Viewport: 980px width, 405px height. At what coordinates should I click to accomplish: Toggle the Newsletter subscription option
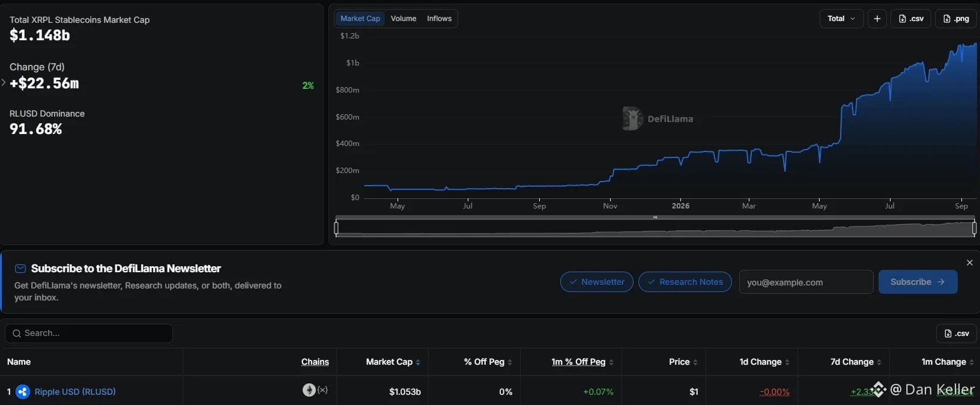pos(597,282)
